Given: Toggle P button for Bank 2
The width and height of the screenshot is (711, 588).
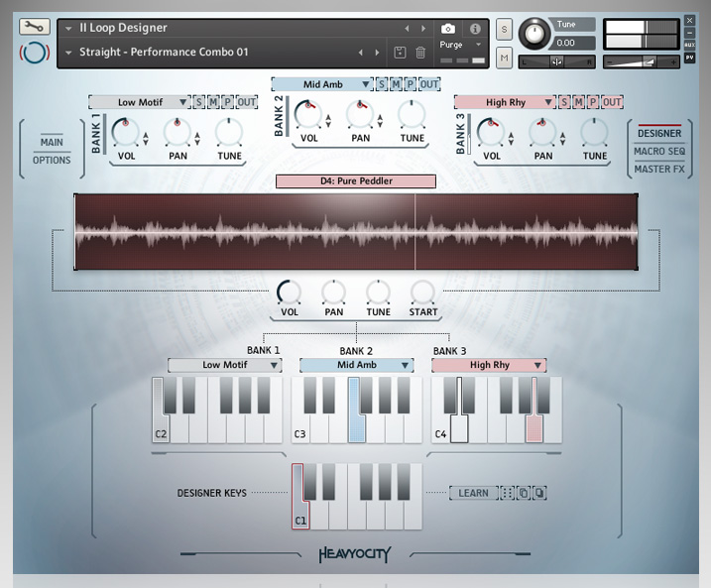Looking at the screenshot, I should click(411, 84).
